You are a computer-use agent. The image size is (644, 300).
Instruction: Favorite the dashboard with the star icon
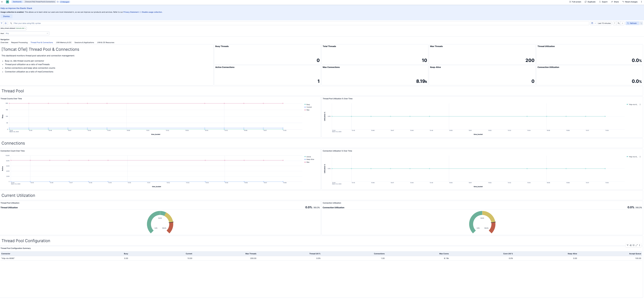[x=58, y=2]
